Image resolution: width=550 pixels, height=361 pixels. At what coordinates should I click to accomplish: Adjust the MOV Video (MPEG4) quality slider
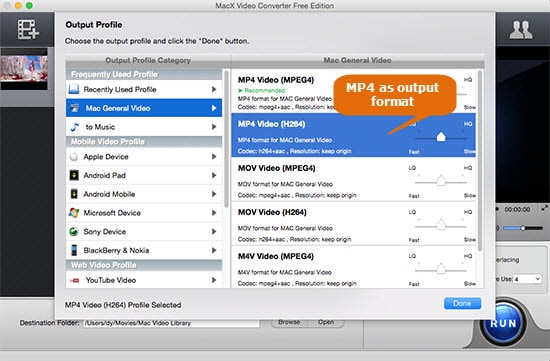tap(441, 181)
